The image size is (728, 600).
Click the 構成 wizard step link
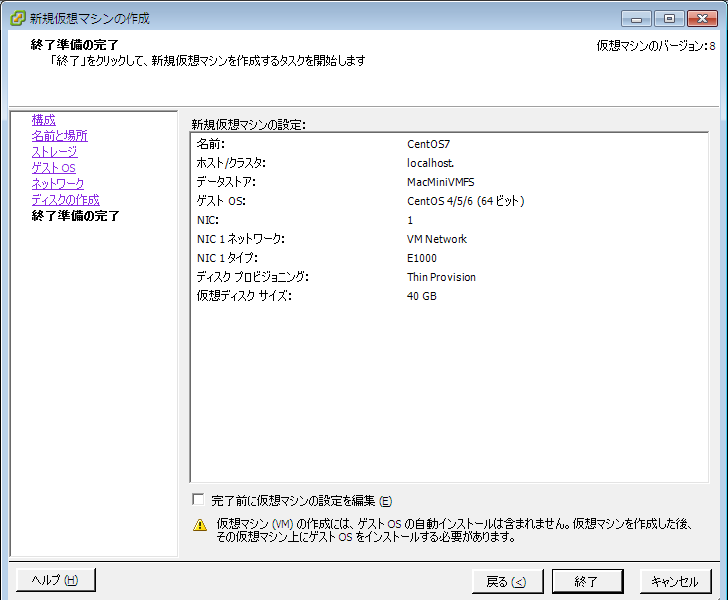click(x=44, y=120)
